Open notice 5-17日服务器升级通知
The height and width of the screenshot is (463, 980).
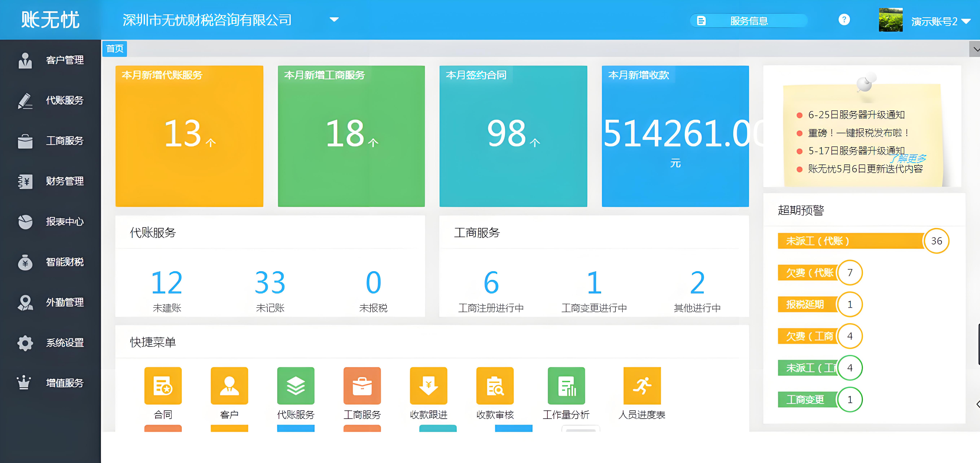coord(856,151)
